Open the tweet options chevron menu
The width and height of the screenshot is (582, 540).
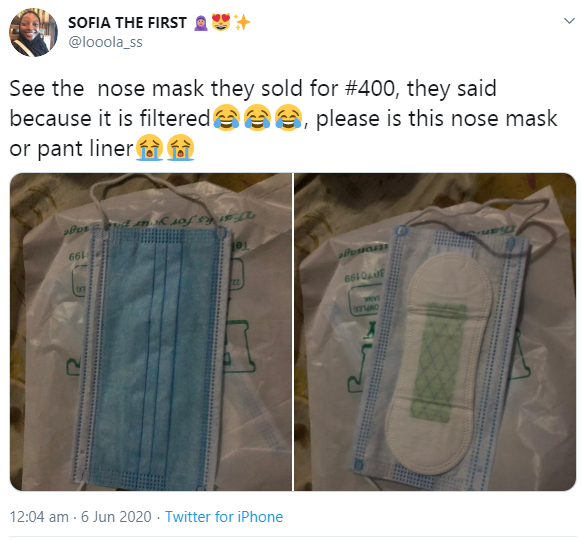(x=569, y=21)
